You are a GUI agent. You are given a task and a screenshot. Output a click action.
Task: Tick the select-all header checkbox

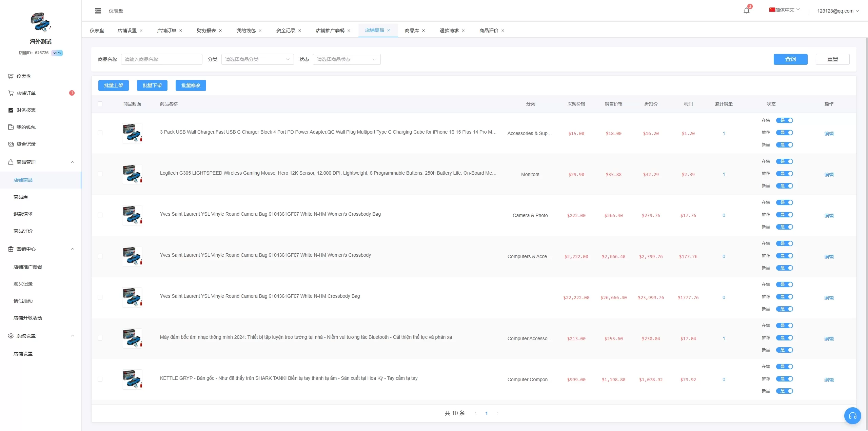coord(100,104)
